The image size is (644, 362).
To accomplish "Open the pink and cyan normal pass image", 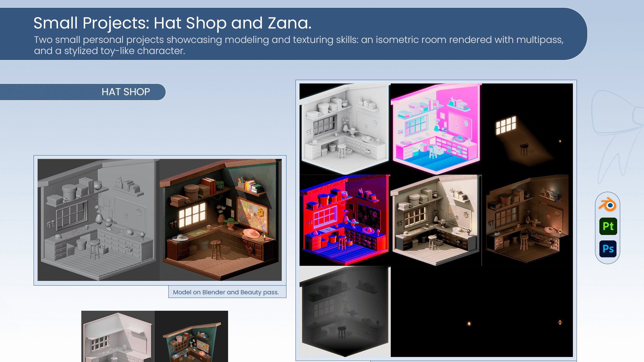I will coord(436,129).
